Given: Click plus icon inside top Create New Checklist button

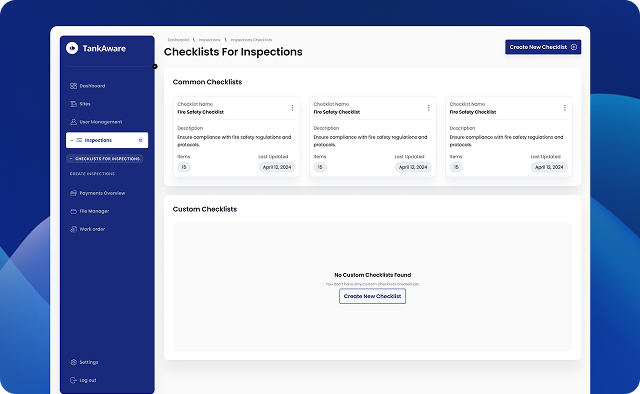Looking at the screenshot, I should pos(573,47).
